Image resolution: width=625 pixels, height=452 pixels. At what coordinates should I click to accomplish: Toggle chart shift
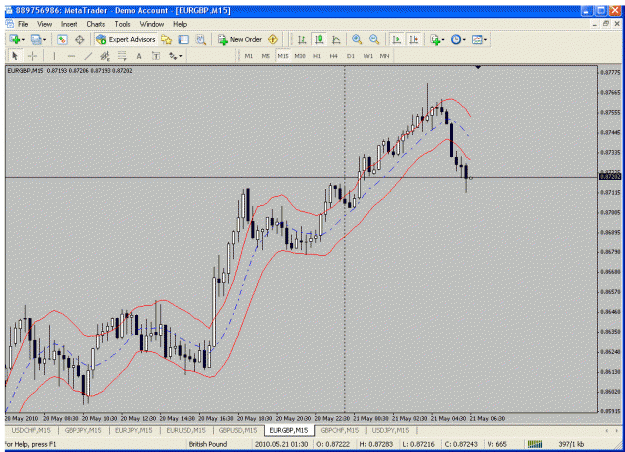coord(414,39)
